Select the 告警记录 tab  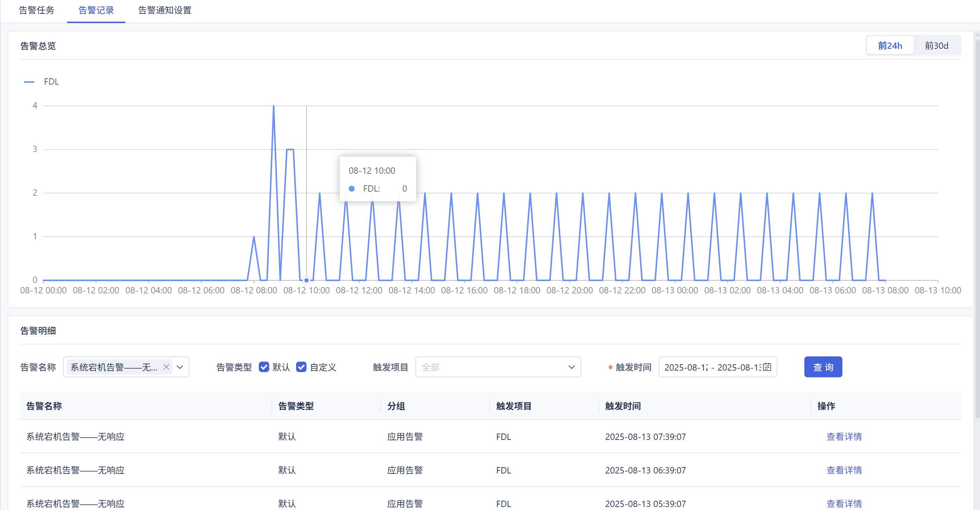coord(96,10)
